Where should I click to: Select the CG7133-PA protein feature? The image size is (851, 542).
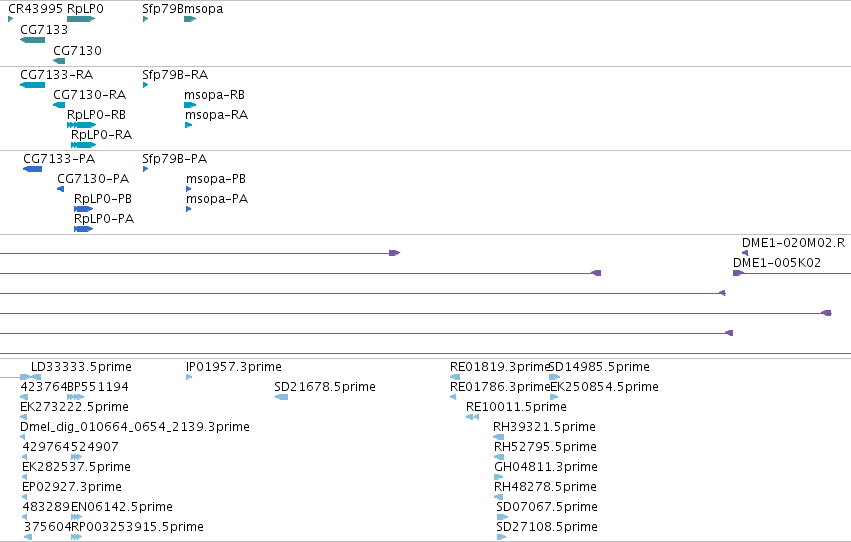[33, 169]
